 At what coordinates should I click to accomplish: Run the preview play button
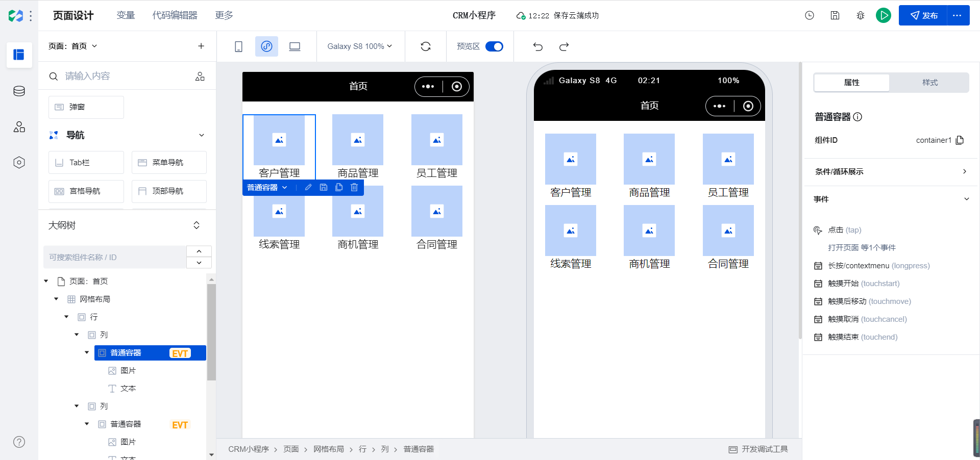pyautogui.click(x=884, y=15)
